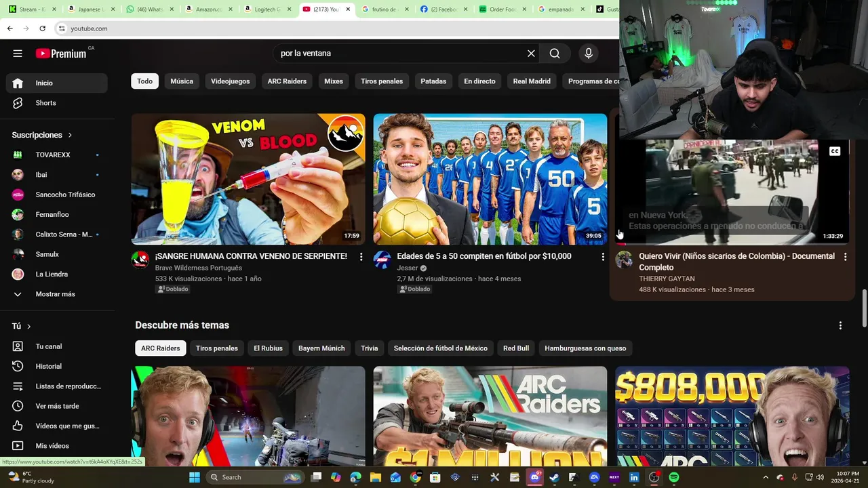Viewport: 868px width, 488px height.
Task: Open Windows Start menu
Action: tap(195, 477)
